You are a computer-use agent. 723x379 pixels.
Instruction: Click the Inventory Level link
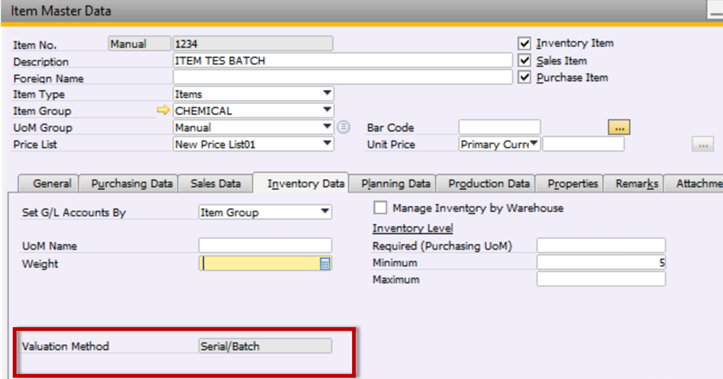coord(413,228)
